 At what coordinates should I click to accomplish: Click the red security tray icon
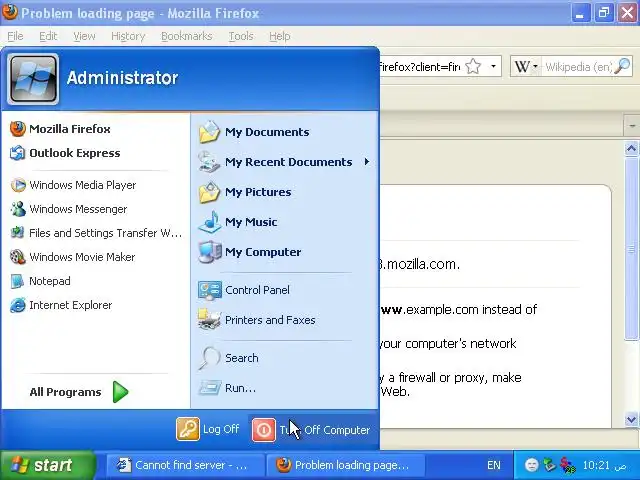point(568,464)
